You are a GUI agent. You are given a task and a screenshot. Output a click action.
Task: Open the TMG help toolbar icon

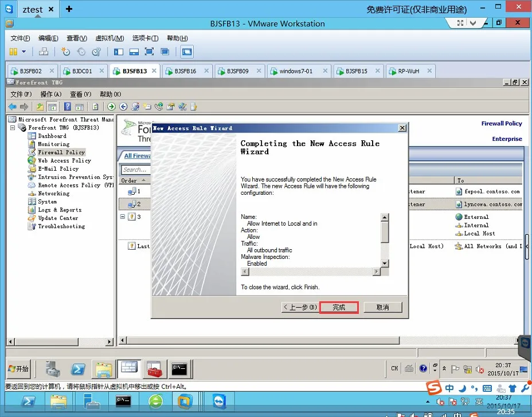pos(68,107)
